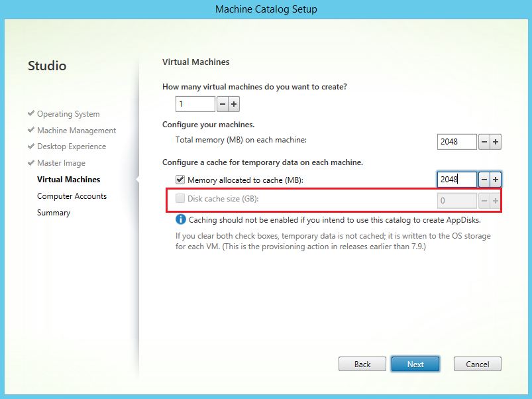
Task: Click the checkmark beside Master Image
Action: [x=30, y=163]
